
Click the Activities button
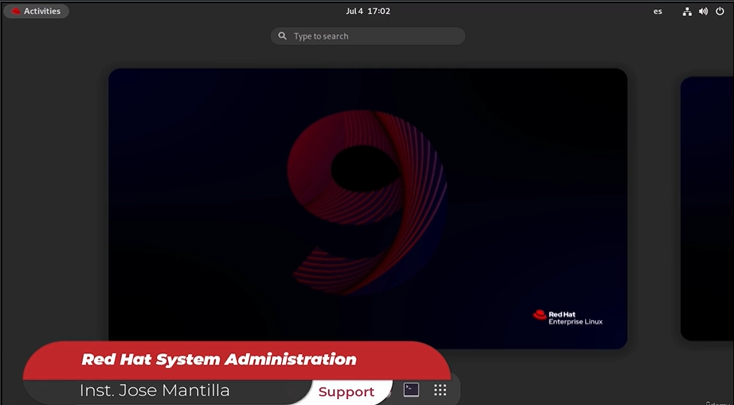[x=36, y=11]
